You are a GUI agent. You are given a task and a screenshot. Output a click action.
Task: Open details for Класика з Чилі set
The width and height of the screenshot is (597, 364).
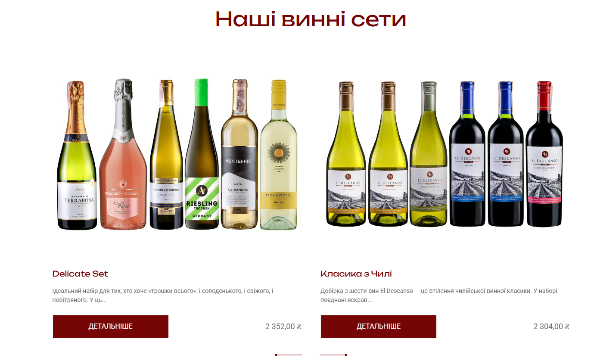(379, 327)
